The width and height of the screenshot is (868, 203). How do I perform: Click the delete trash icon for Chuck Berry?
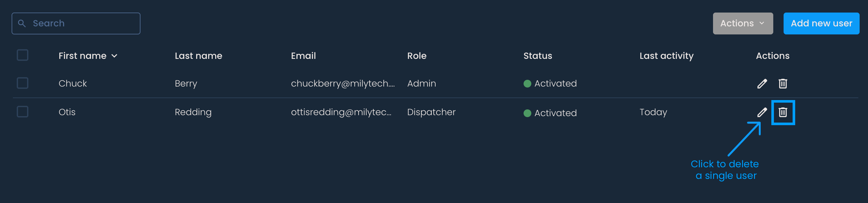[x=783, y=84]
